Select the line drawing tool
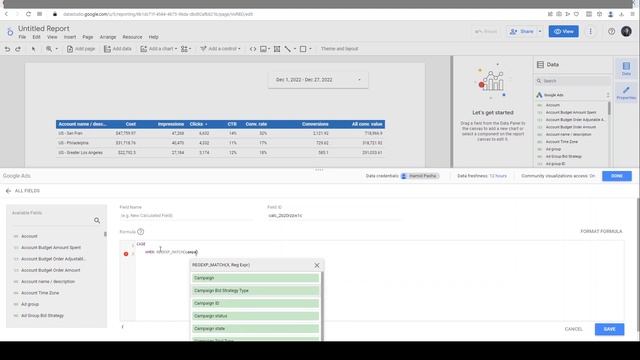 click(288, 49)
